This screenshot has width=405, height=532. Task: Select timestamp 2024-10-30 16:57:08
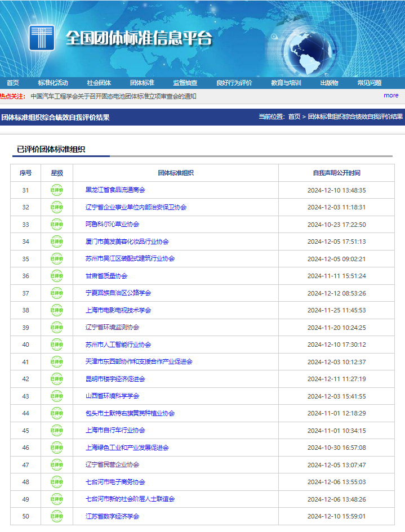(336, 448)
